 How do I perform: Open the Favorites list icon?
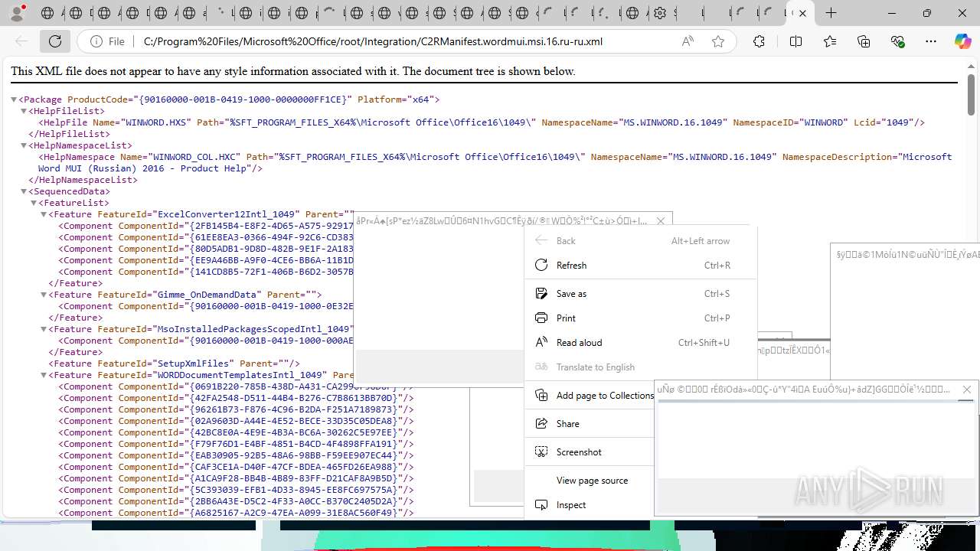pos(830,41)
